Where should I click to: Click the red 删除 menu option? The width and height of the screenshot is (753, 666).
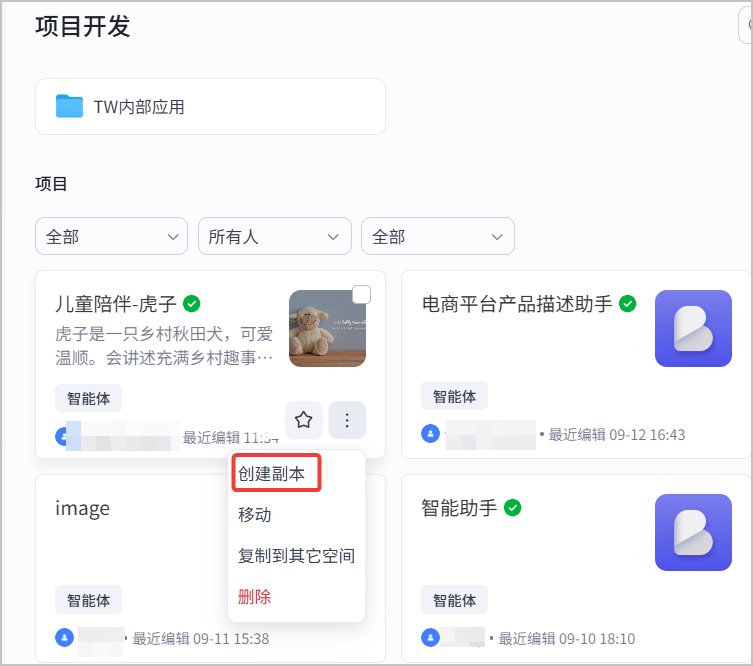coord(255,597)
